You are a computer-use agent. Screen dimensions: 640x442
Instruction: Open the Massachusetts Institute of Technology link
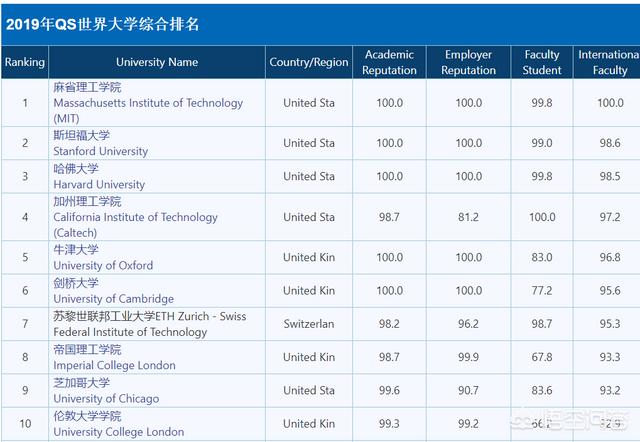(148, 111)
